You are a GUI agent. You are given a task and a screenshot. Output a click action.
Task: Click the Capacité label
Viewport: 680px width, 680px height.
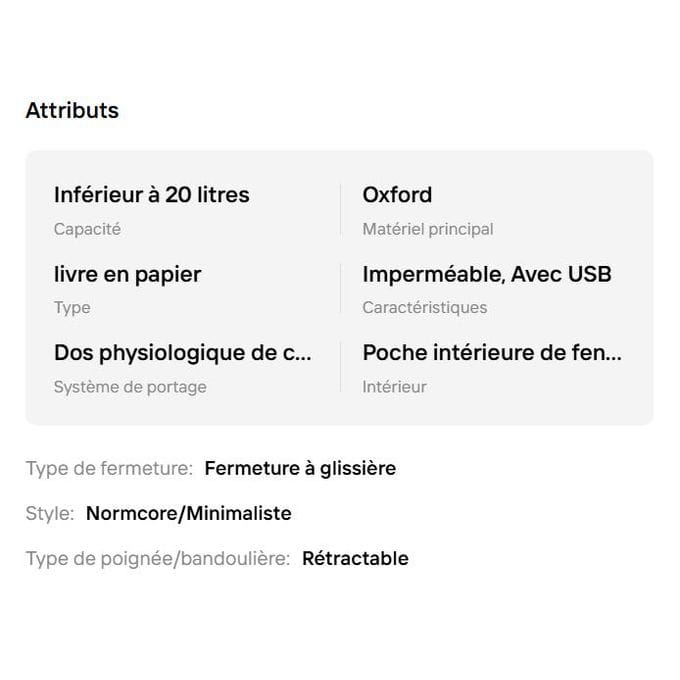coord(87,229)
